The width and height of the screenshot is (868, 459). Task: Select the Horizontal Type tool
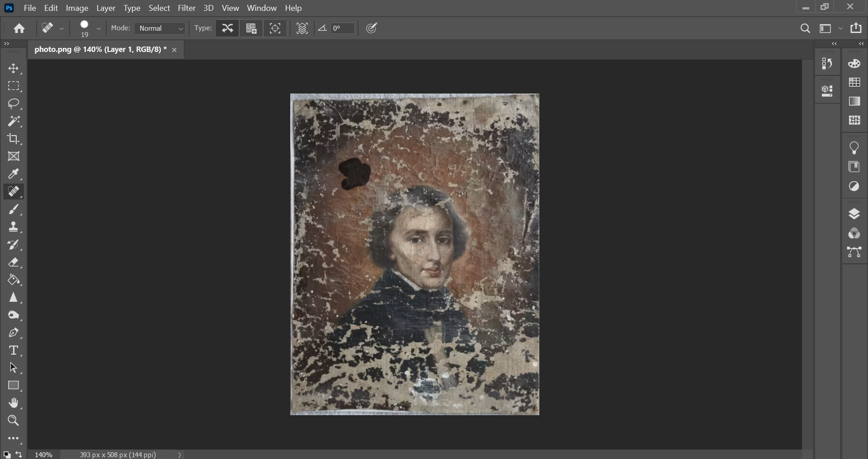14,351
